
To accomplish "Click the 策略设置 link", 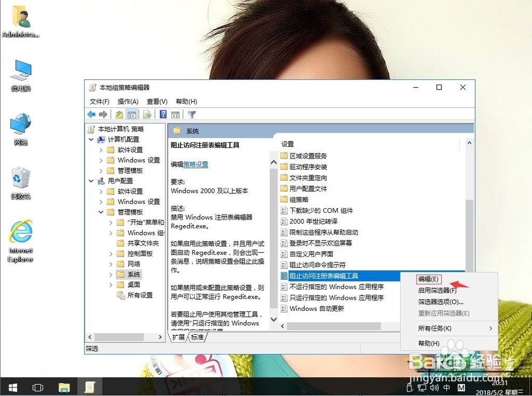I will 195,164.
